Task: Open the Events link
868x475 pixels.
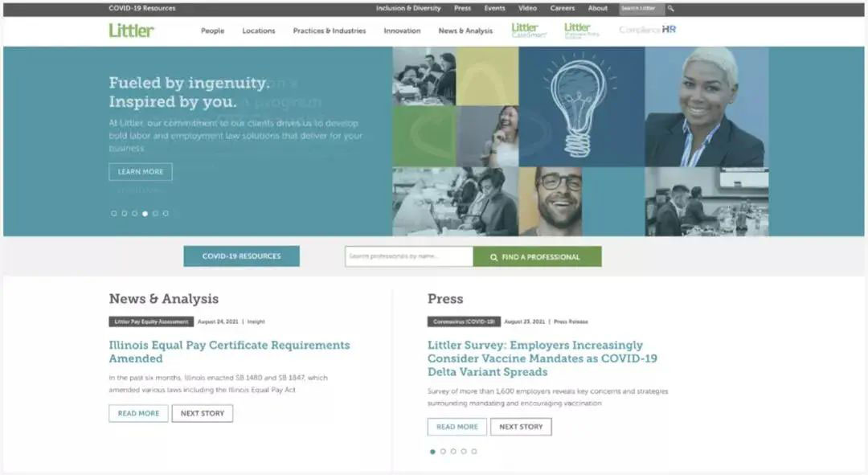Action: coord(494,8)
